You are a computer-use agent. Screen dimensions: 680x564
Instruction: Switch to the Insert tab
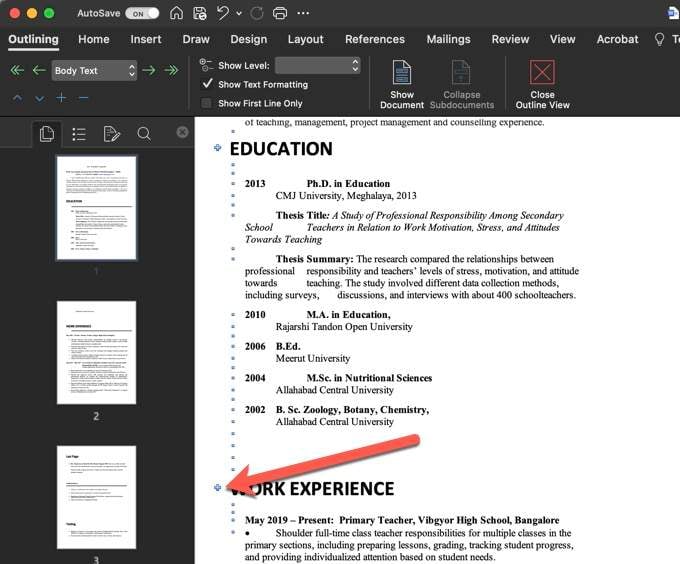point(146,39)
